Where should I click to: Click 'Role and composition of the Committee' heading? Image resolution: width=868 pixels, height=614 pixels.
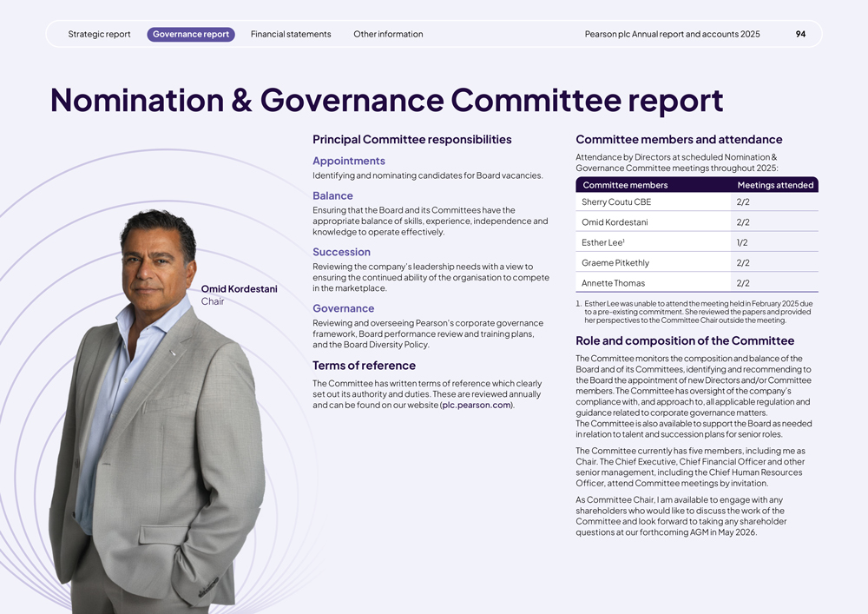pyautogui.click(x=685, y=341)
